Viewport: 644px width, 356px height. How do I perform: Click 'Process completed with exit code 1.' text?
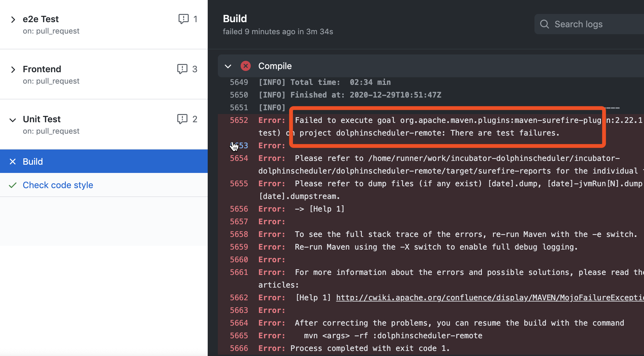click(370, 348)
